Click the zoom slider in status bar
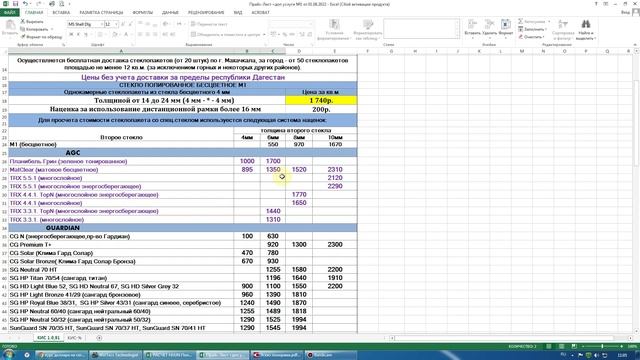Image resolution: width=640 pixels, height=360 pixels. click(602, 346)
